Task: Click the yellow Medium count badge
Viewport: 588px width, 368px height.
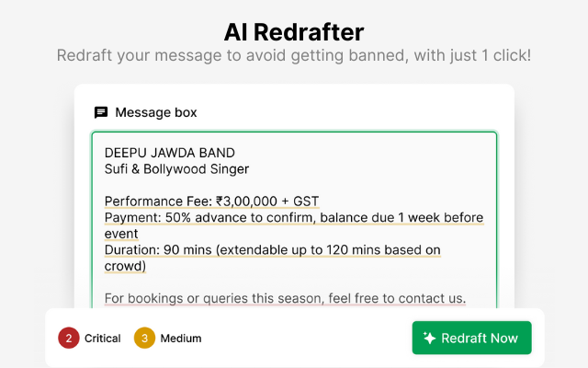Action: (x=144, y=338)
